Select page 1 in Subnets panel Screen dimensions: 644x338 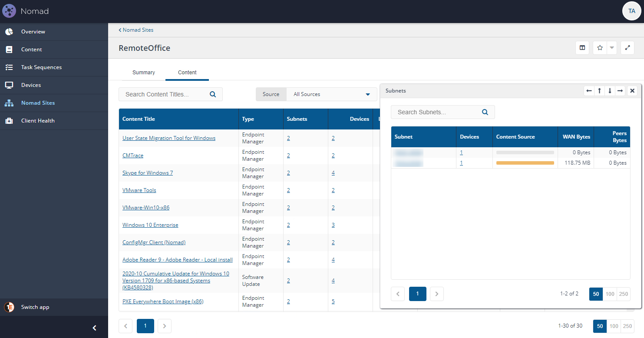[x=417, y=294]
